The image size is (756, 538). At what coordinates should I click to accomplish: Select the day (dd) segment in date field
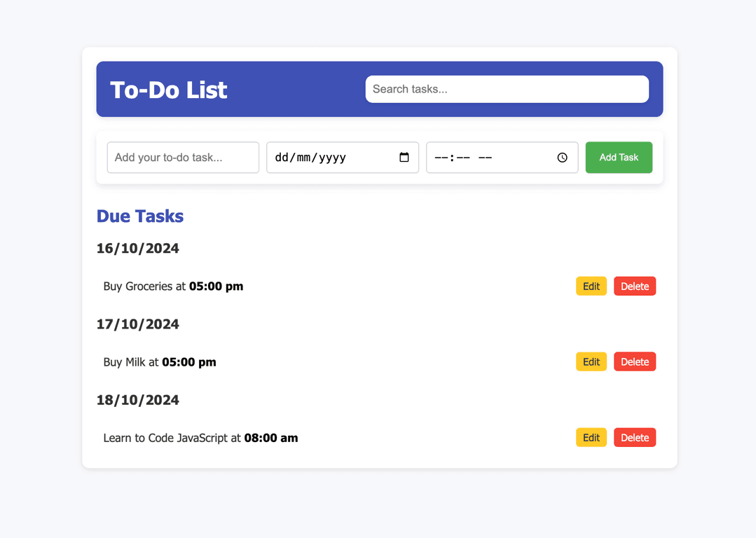[x=282, y=158]
